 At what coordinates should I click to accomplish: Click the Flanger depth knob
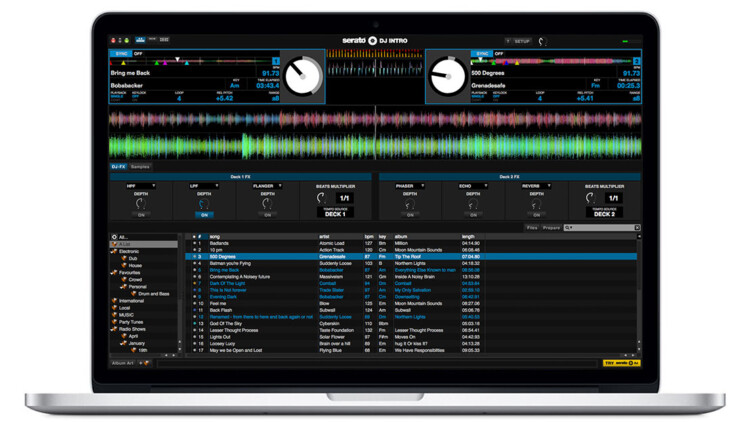(x=267, y=204)
